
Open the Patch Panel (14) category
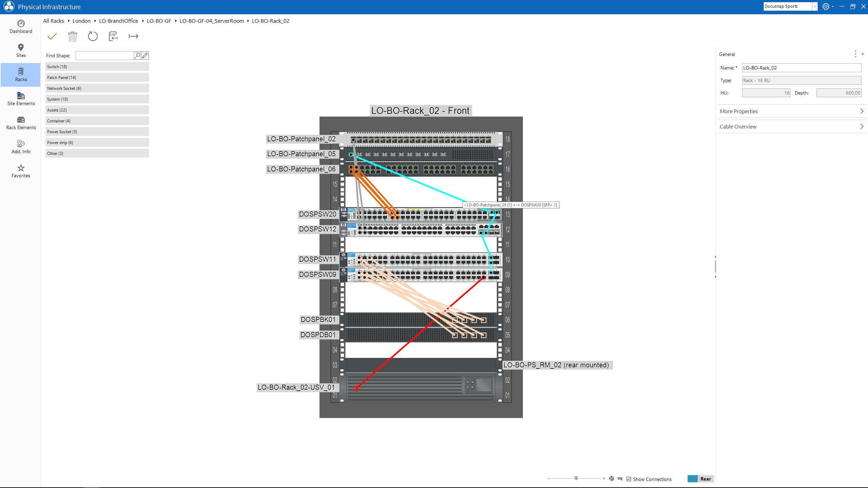click(x=97, y=77)
